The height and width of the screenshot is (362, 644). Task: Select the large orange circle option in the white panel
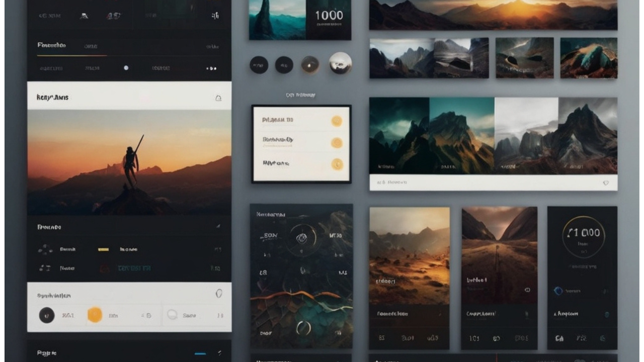(x=95, y=315)
